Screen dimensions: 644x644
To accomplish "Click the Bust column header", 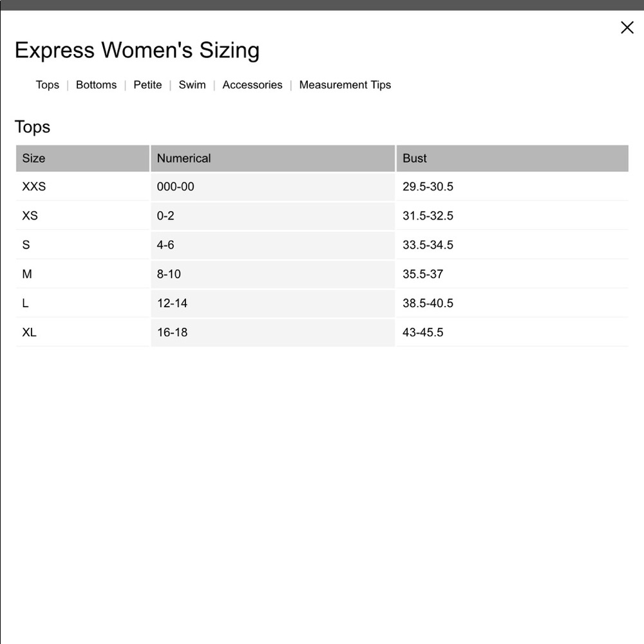I will tap(512, 158).
